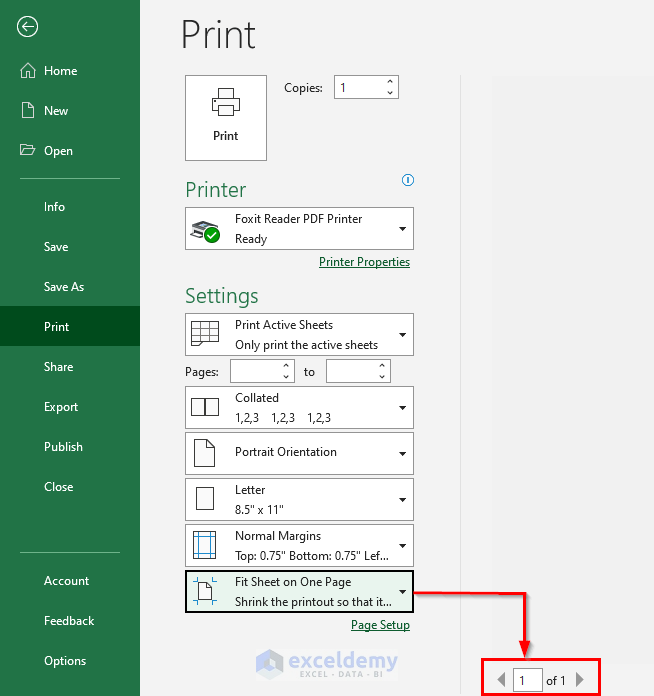Screen dimensions: 654x696
Task: Select Open in the sidebar
Action: [x=70, y=150]
